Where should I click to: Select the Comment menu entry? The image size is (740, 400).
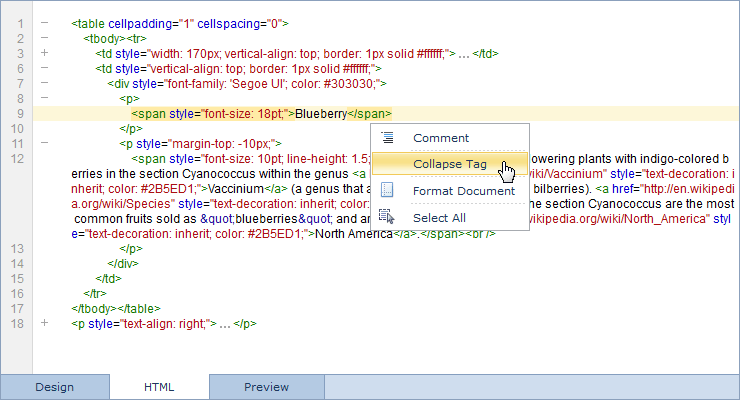click(440, 138)
